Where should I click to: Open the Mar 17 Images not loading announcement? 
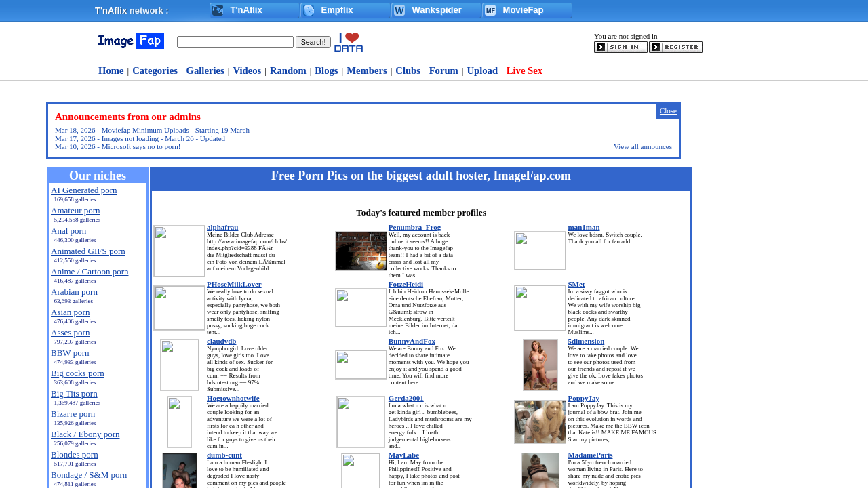point(140,138)
